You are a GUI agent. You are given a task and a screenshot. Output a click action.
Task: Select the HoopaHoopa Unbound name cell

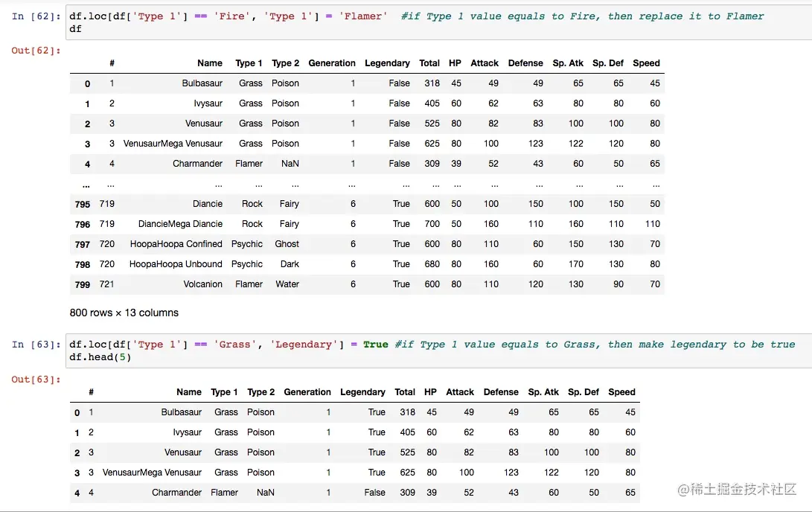(176, 264)
